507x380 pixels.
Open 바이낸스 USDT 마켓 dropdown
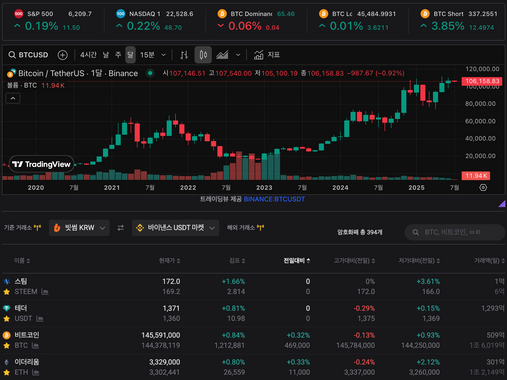(x=175, y=228)
